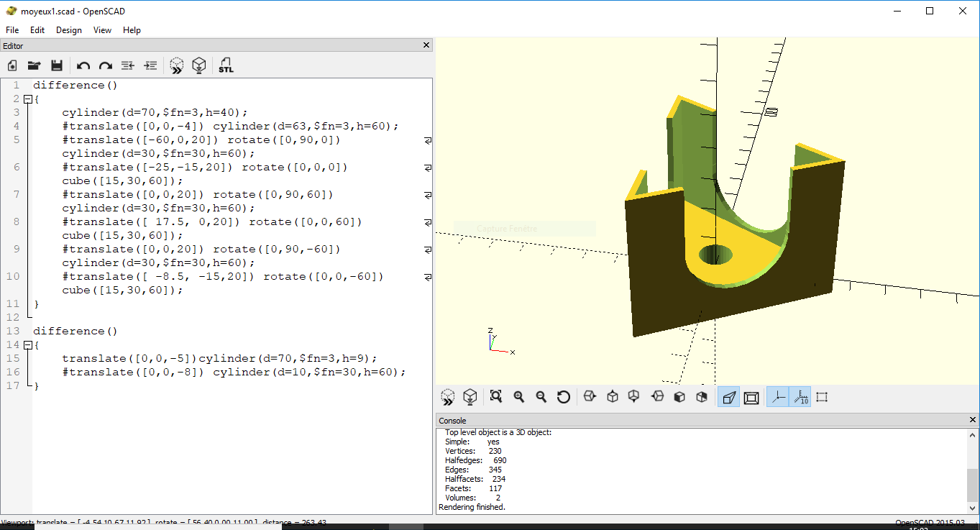Screen dimensions: 980x530
Task: Toggle the Perspective view mode
Action: [728, 397]
